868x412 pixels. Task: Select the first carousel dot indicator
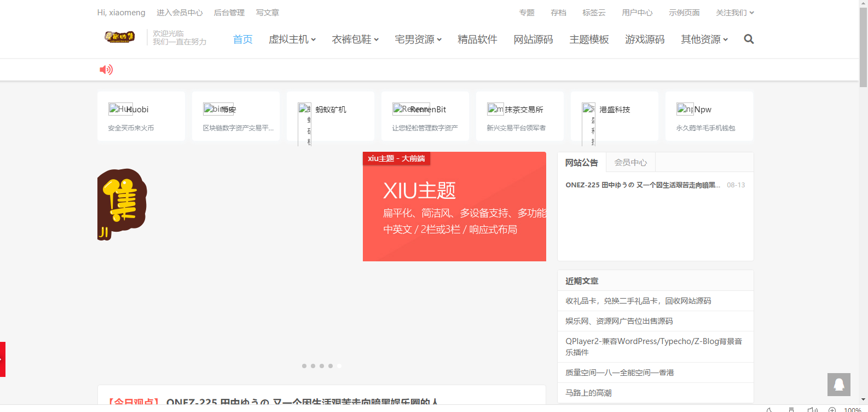(x=304, y=366)
